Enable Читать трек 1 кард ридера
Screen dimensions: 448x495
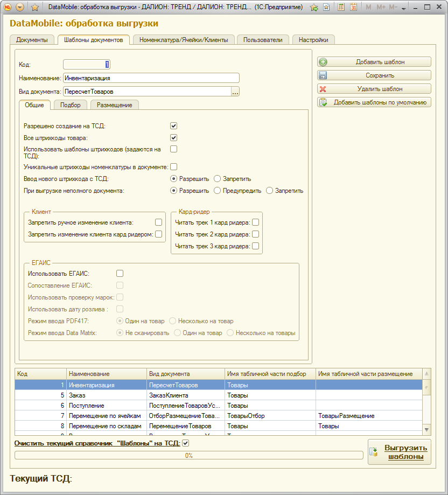tap(256, 222)
